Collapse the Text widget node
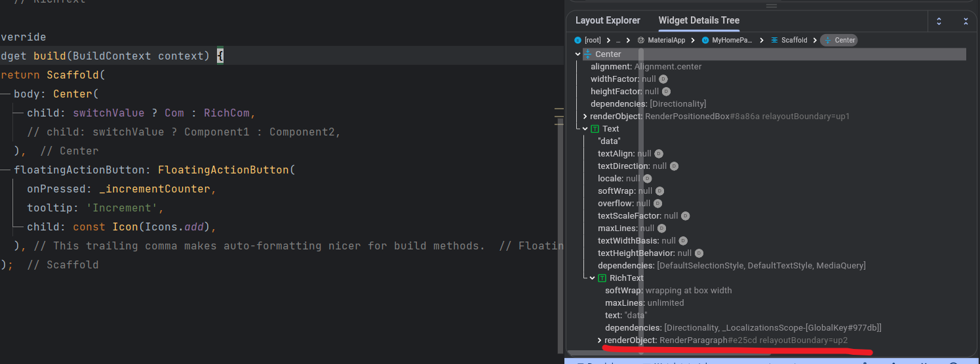The width and height of the screenshot is (980, 364). 585,129
